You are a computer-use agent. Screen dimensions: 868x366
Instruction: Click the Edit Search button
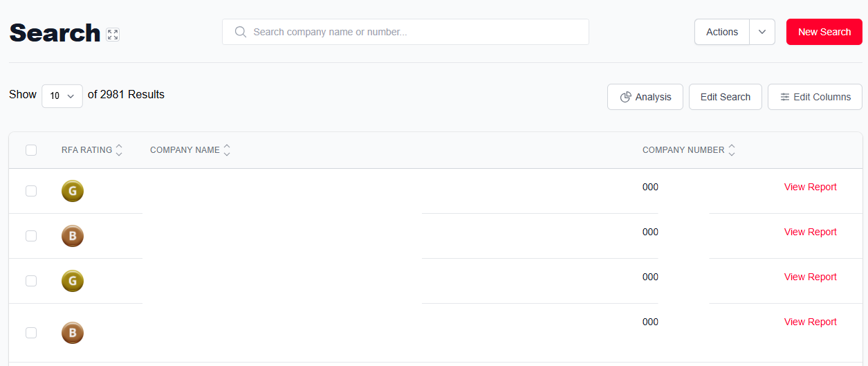726,97
